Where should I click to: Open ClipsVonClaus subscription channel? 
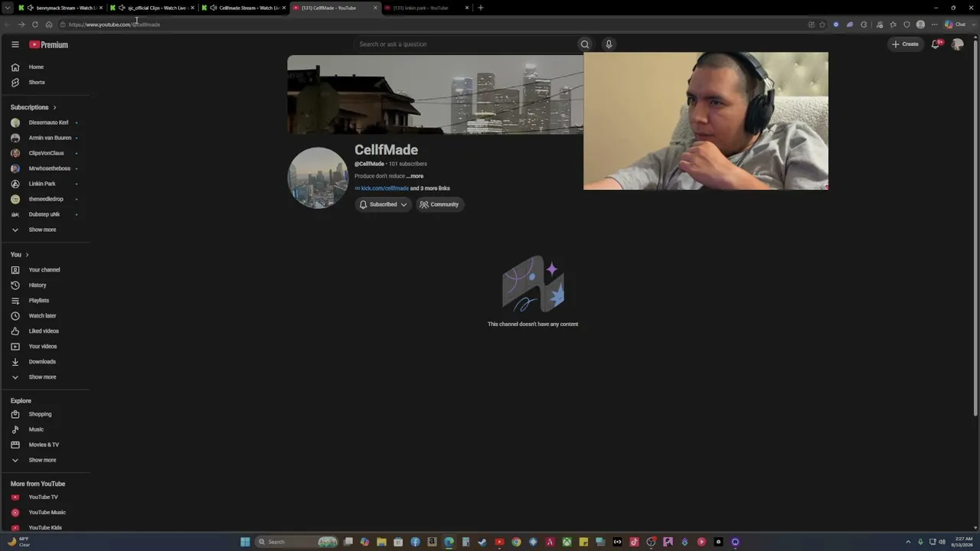pos(46,153)
